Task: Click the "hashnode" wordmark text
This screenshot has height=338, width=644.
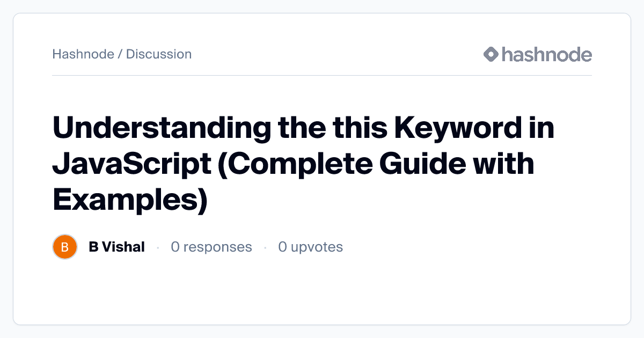Action: pos(546,54)
